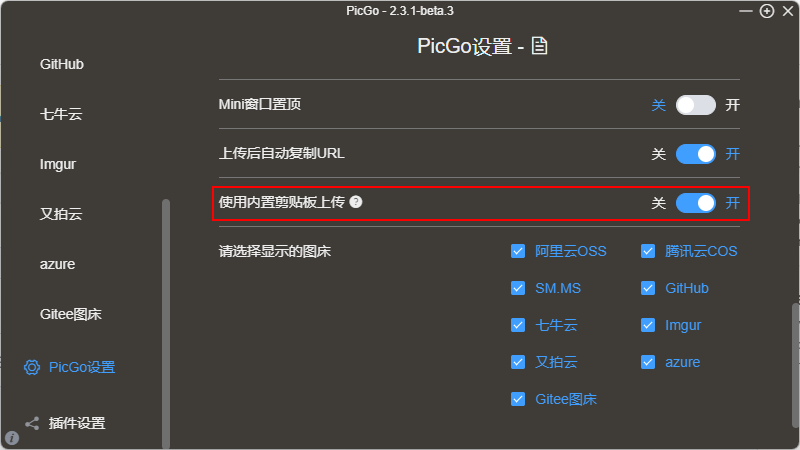This screenshot has height=450, width=800.
Task: Disable 使用内置剪贴板上传 toggle
Action: coord(696,203)
